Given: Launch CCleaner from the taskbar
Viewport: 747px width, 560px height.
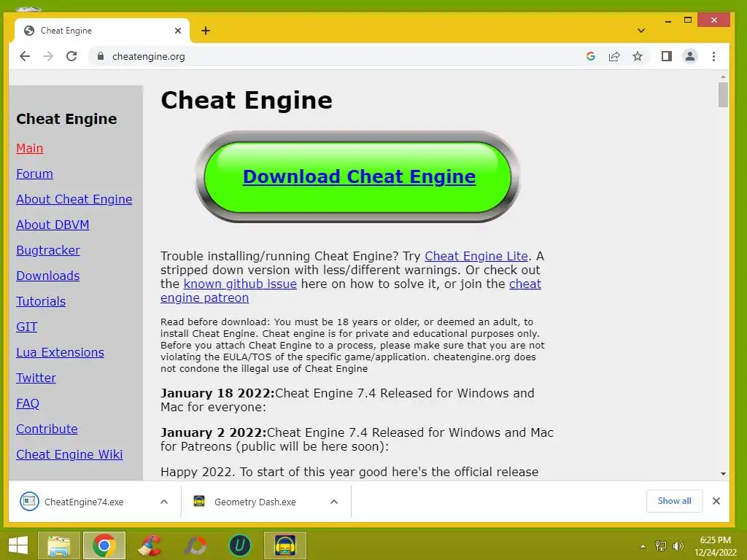Looking at the screenshot, I should (x=149, y=545).
